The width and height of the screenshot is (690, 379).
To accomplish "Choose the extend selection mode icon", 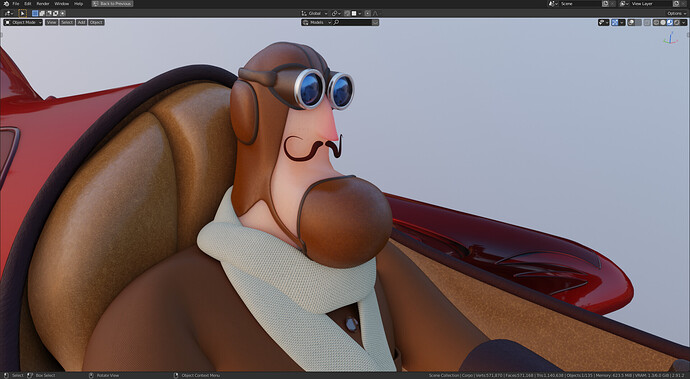I will click(42, 13).
